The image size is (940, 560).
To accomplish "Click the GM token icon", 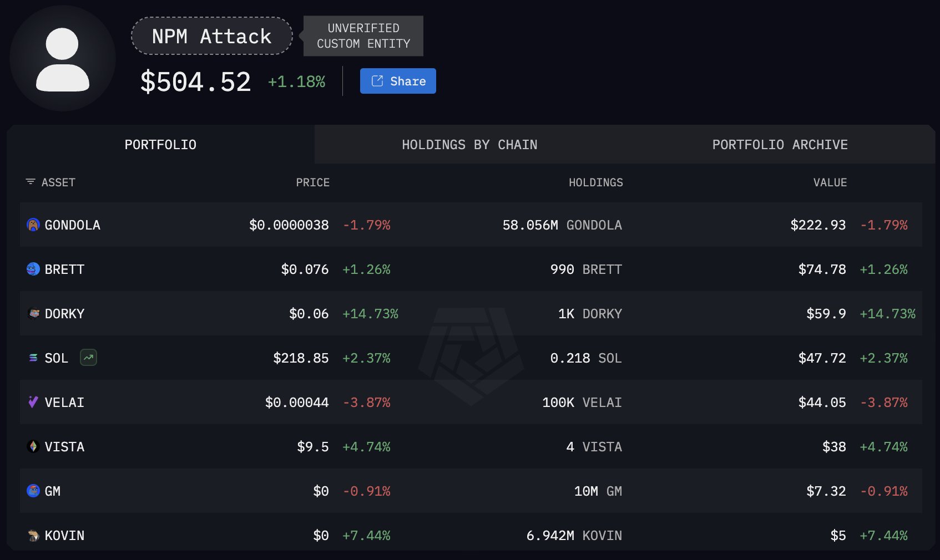I will coord(33,491).
